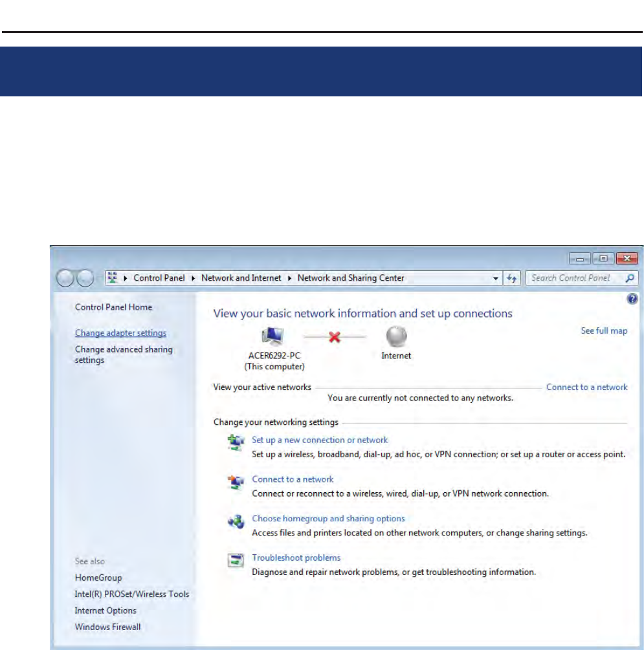Click the search magnifier icon

tap(630, 278)
